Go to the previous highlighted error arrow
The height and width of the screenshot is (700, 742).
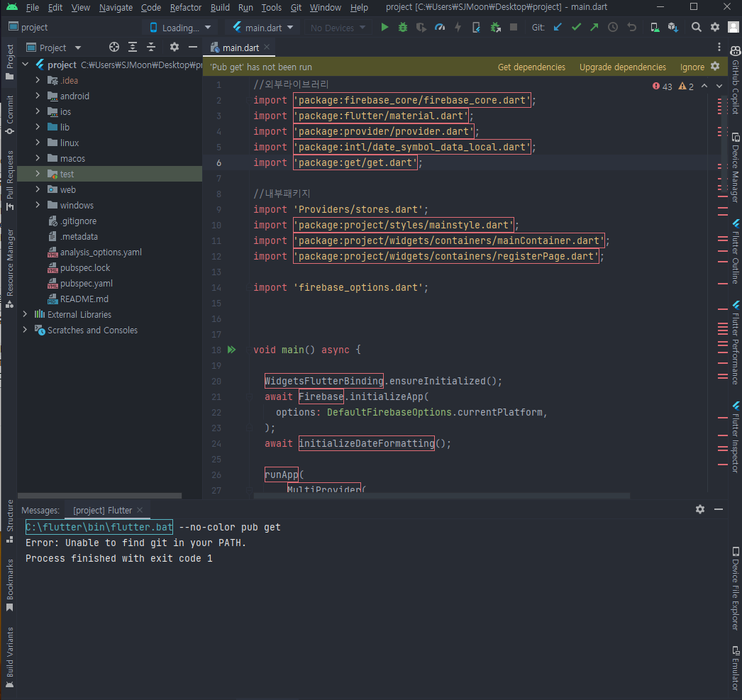(x=704, y=86)
